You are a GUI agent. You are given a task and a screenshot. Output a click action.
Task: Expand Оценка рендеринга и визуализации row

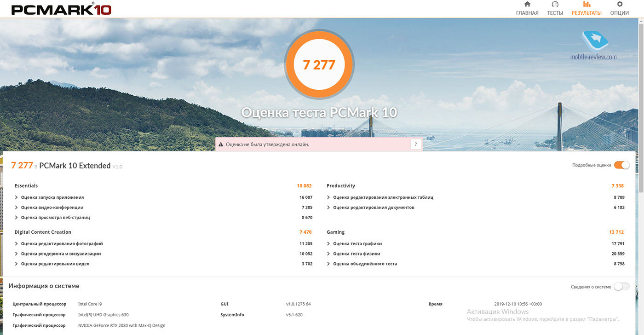point(163,254)
